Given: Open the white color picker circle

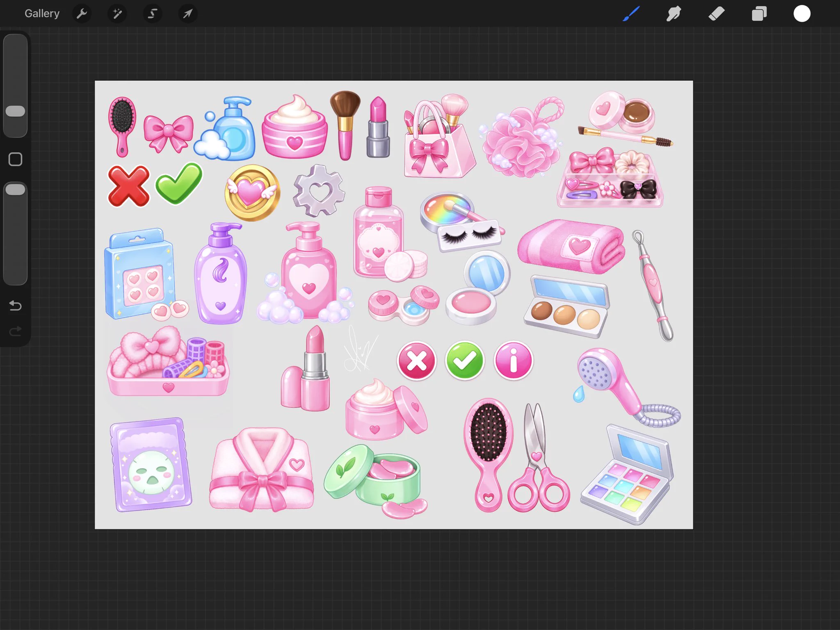Looking at the screenshot, I should pyautogui.click(x=802, y=14).
